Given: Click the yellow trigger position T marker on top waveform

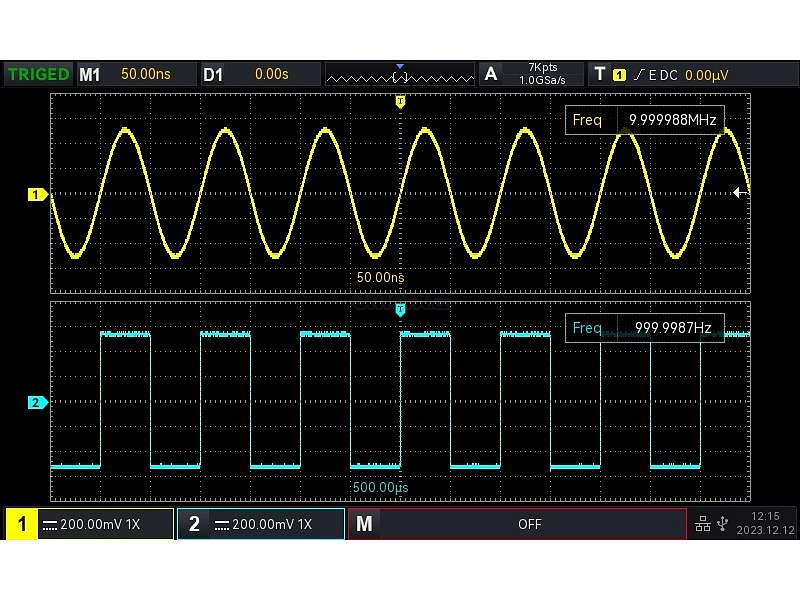Looking at the screenshot, I should pyautogui.click(x=400, y=102).
